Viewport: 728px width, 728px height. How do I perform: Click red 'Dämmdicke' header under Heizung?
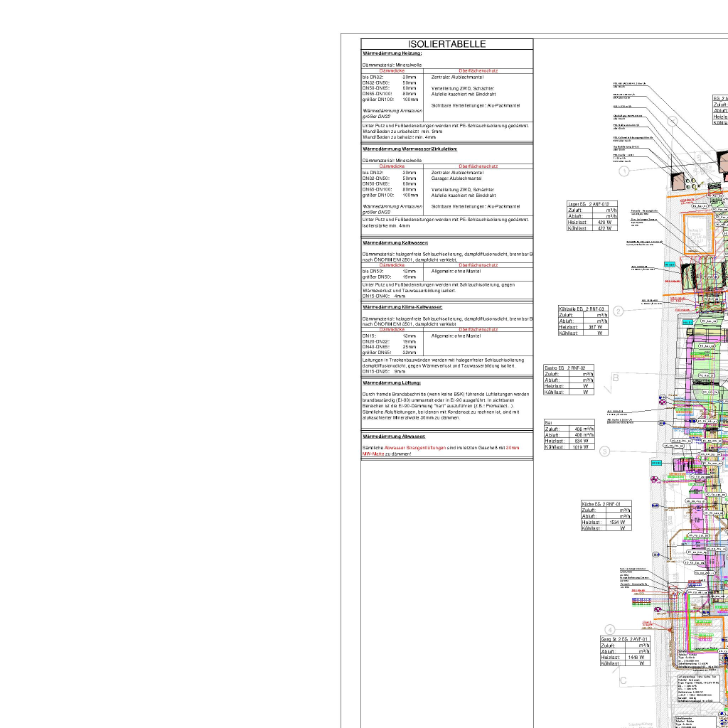coord(392,71)
